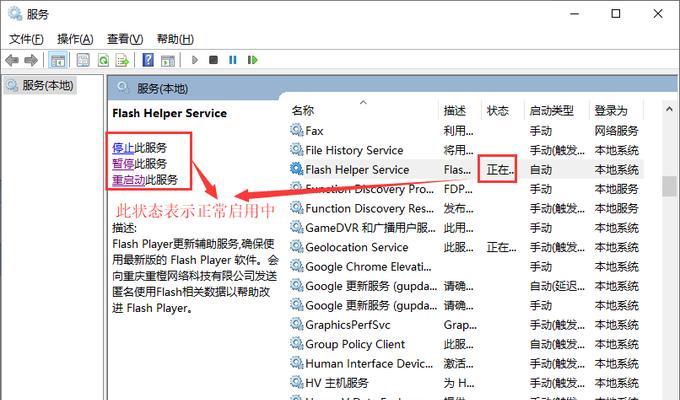Select gear icon of File History Service
680x400 pixels.
[297, 150]
